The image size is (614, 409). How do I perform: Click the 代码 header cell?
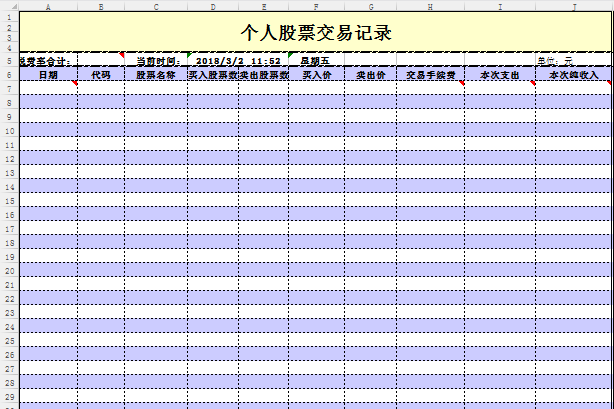coord(100,75)
